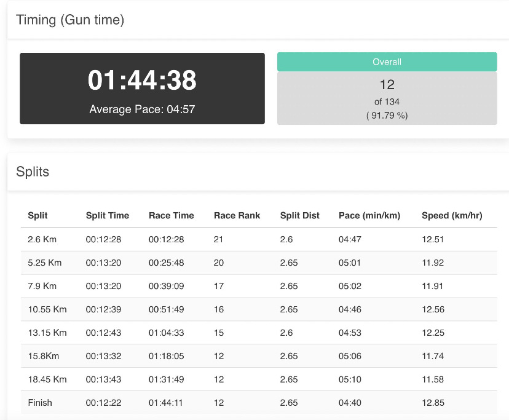Click race time 00:51:49 cell
This screenshot has width=509, height=420.
(167, 309)
